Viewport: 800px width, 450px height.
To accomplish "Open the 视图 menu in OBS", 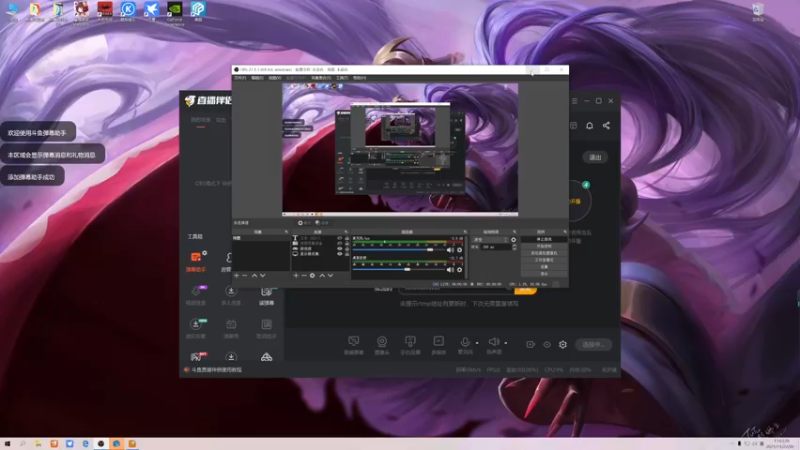I will pos(274,78).
